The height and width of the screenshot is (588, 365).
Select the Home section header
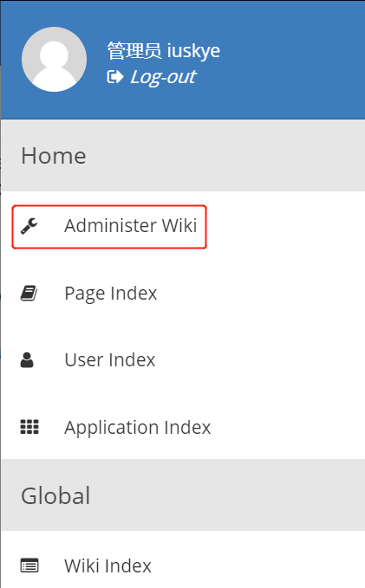point(183,156)
